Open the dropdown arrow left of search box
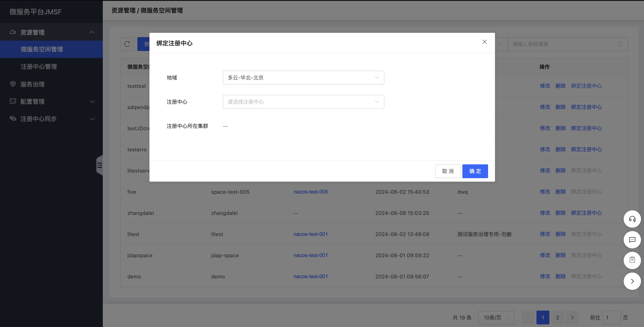Screen dimensions: 644x327 [500, 44]
